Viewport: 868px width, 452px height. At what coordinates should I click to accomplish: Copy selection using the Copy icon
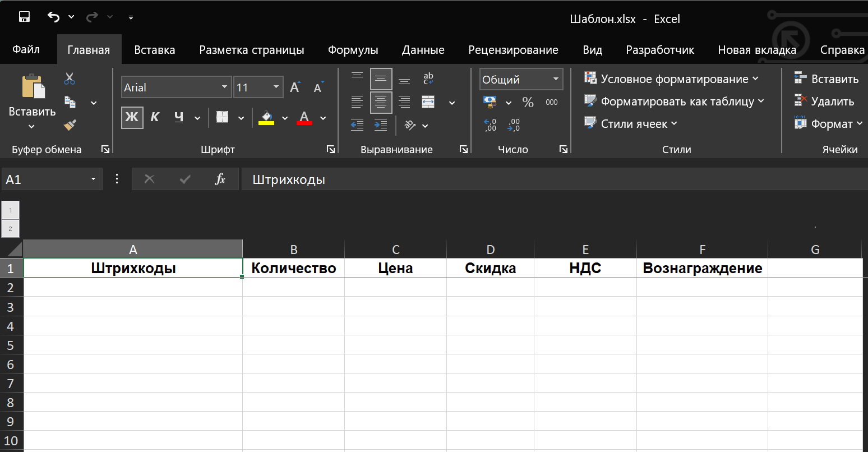click(70, 102)
